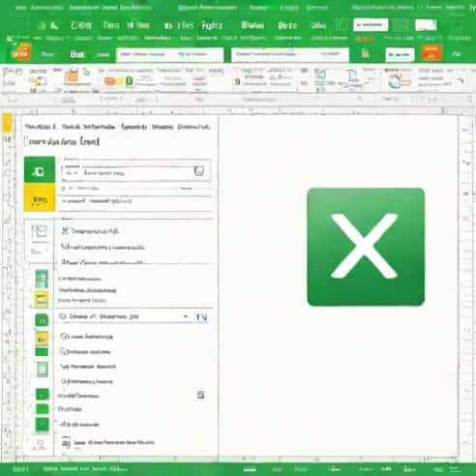476x476 pixels.
Task: Click the horizontal scrollbar below the sheet
Action: 239,458
